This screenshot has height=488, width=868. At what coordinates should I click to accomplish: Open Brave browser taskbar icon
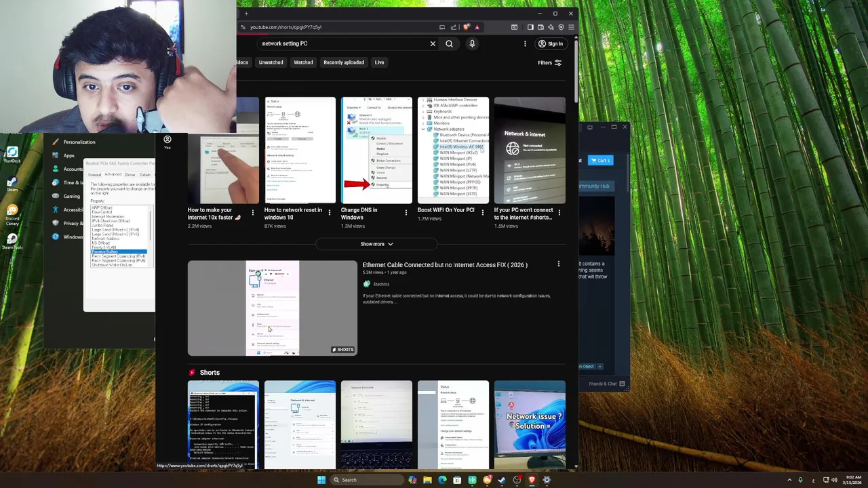pyautogui.click(x=532, y=480)
